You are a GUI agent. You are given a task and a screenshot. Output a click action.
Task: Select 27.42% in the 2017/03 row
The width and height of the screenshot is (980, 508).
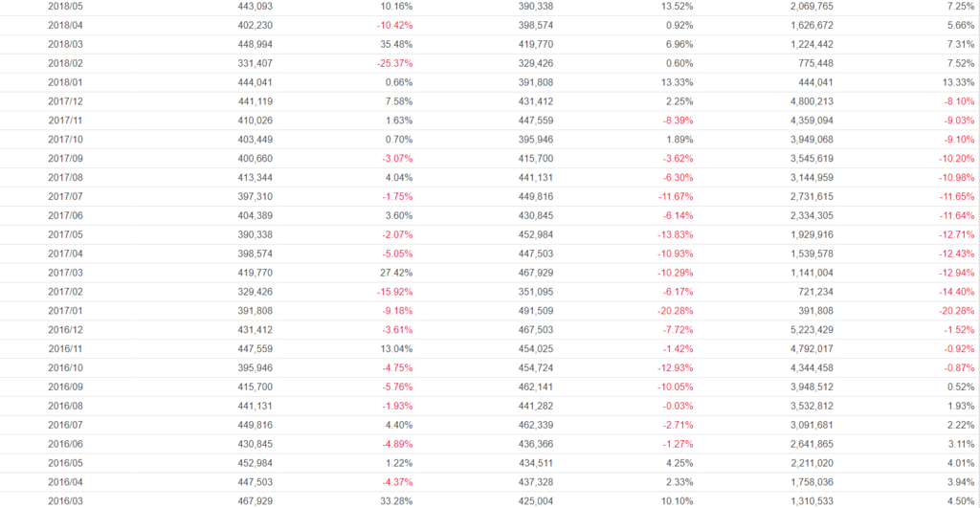tap(396, 273)
